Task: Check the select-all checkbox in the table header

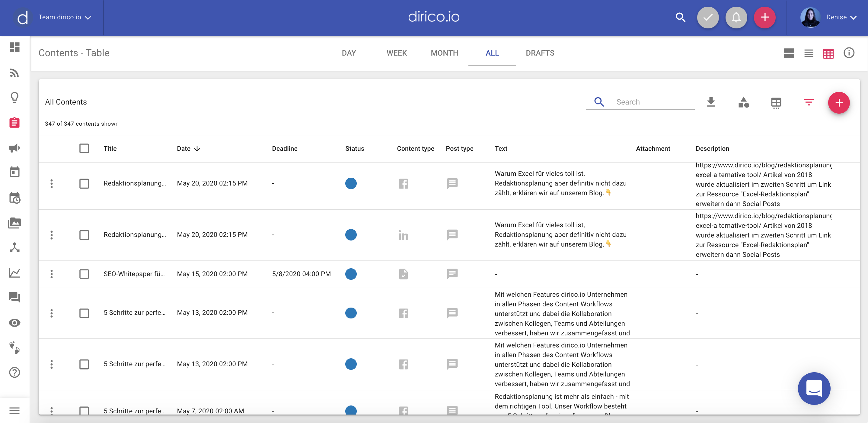Action: tap(84, 148)
